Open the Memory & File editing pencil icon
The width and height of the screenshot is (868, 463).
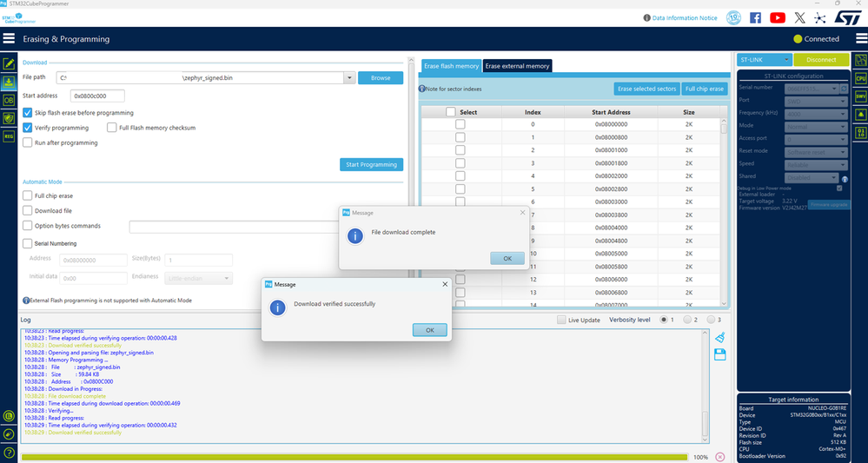pyautogui.click(x=9, y=63)
